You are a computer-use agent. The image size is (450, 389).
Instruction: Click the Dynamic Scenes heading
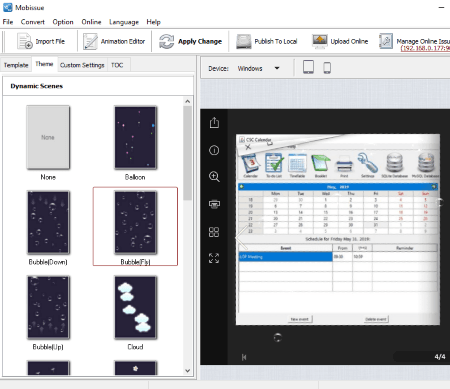pyautogui.click(x=37, y=86)
